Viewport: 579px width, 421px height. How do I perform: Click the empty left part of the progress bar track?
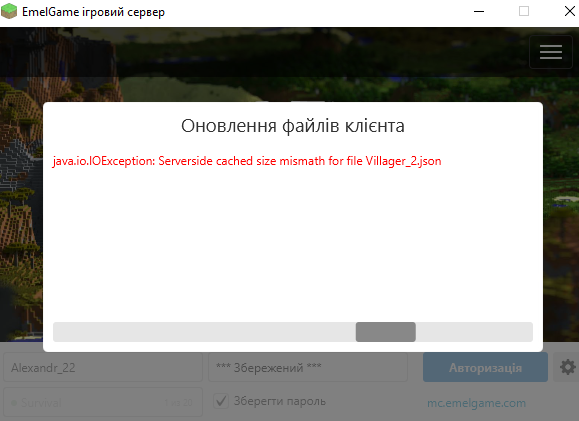pos(204,332)
